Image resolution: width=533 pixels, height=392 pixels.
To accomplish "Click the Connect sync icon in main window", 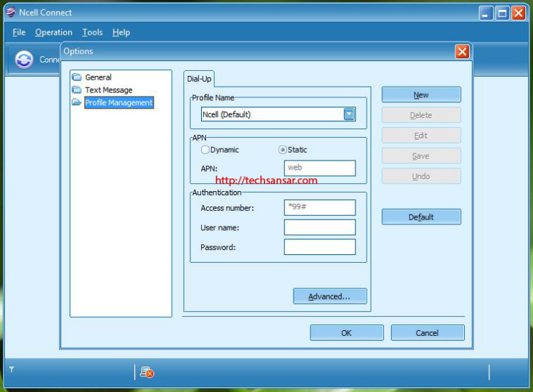I will (x=23, y=60).
